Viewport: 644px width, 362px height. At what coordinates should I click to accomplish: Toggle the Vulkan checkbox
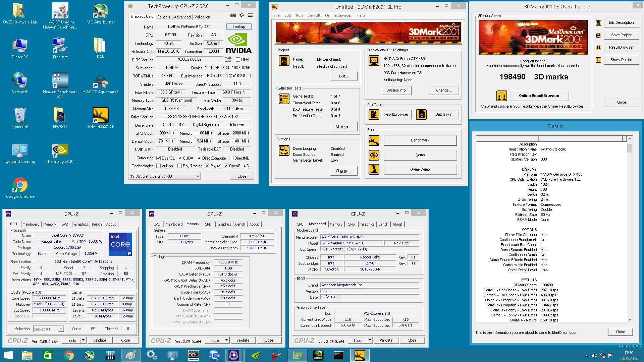click(x=159, y=166)
